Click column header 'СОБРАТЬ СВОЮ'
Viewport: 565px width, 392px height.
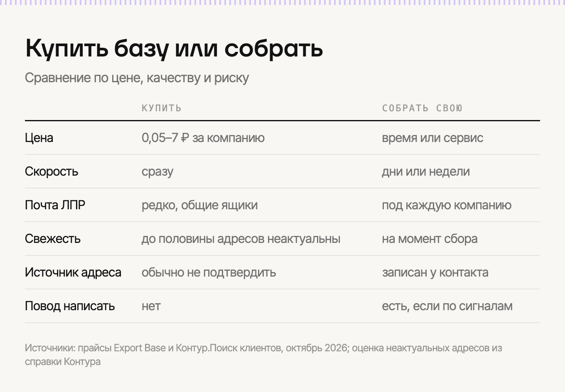(x=422, y=108)
